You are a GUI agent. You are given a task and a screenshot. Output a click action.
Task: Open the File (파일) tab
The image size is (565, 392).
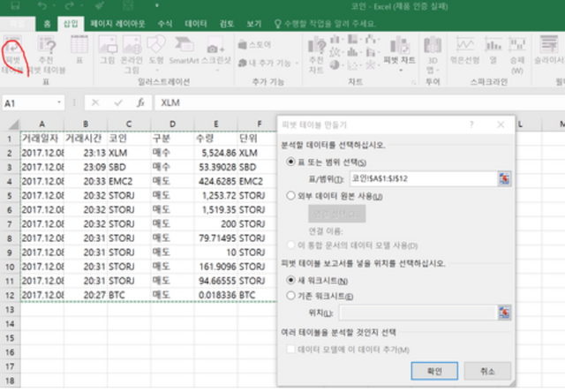pos(18,24)
